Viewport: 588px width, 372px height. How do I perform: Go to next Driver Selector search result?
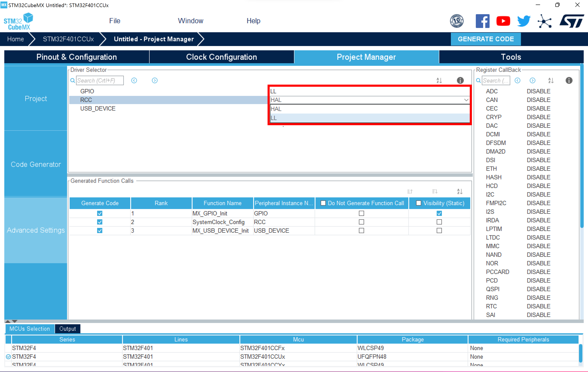[155, 80]
